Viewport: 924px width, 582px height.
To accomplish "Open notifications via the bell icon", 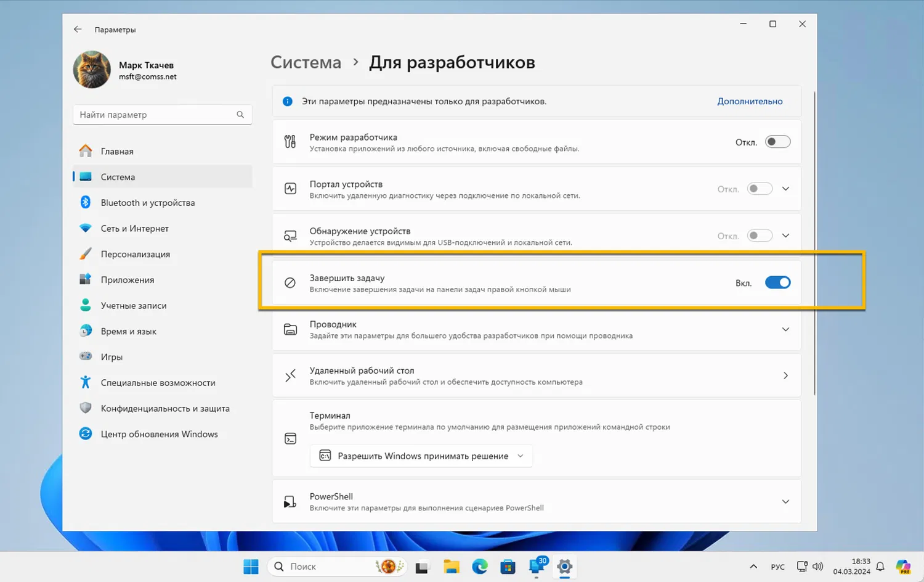I will (880, 567).
